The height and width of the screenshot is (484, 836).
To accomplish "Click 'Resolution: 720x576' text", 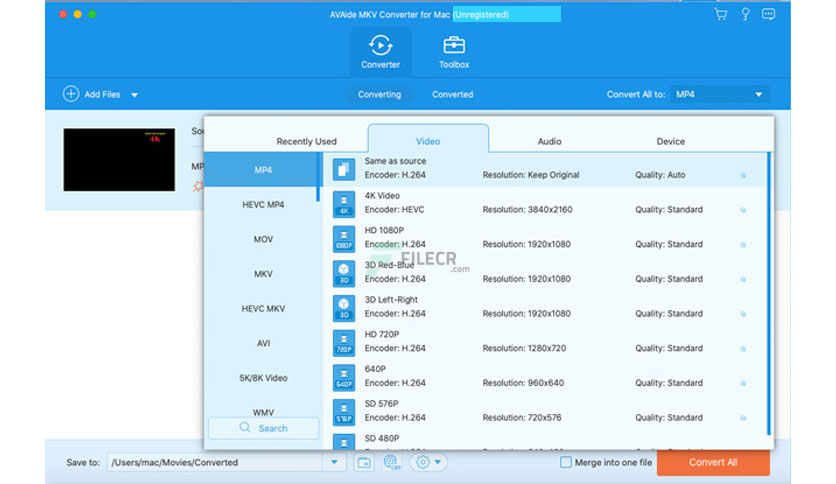I will (x=521, y=417).
